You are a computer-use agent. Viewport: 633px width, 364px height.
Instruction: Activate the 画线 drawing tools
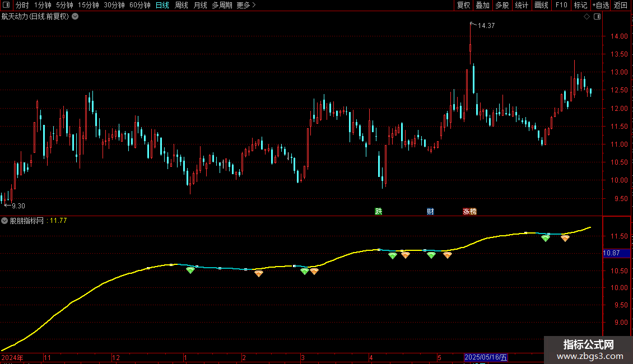(x=541, y=5)
